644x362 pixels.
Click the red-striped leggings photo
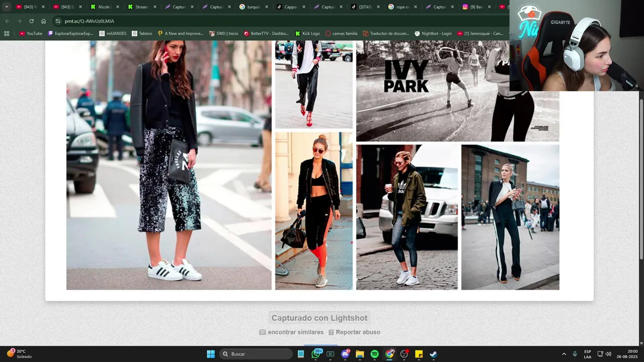(x=314, y=211)
